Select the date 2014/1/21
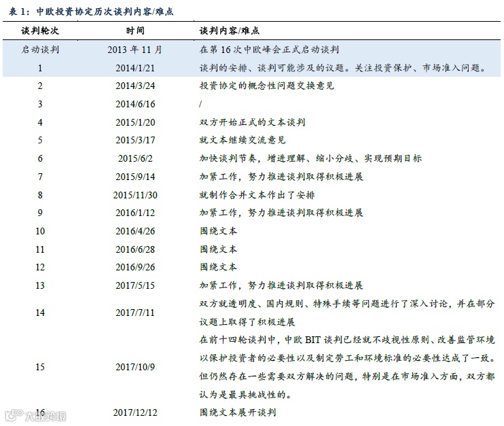The width and height of the screenshot is (504, 426). pos(135,68)
